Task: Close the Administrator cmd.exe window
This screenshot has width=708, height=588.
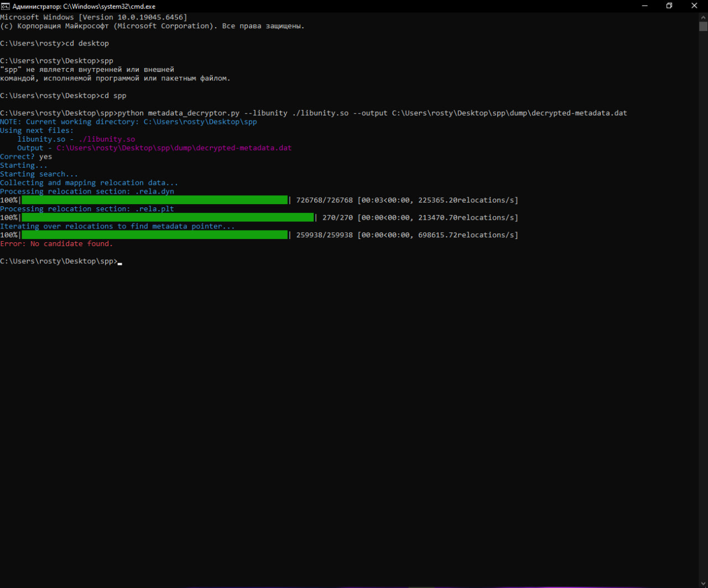Action: [694, 6]
